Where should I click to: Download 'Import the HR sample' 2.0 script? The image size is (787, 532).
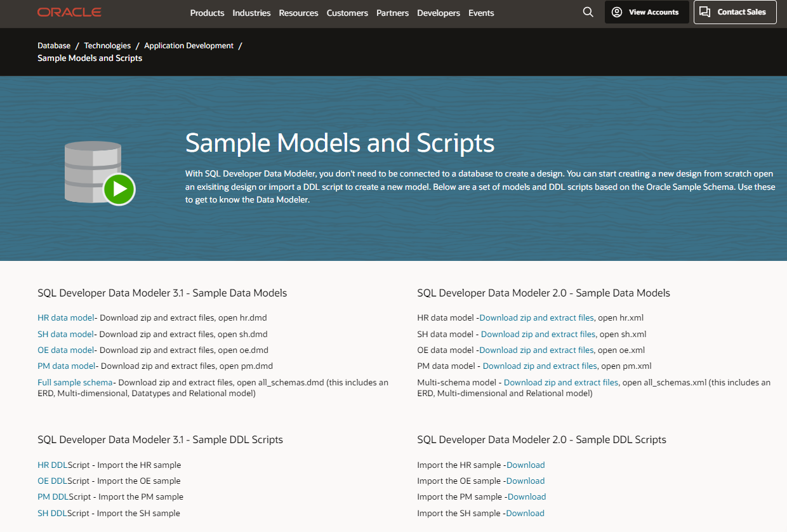[526, 465]
